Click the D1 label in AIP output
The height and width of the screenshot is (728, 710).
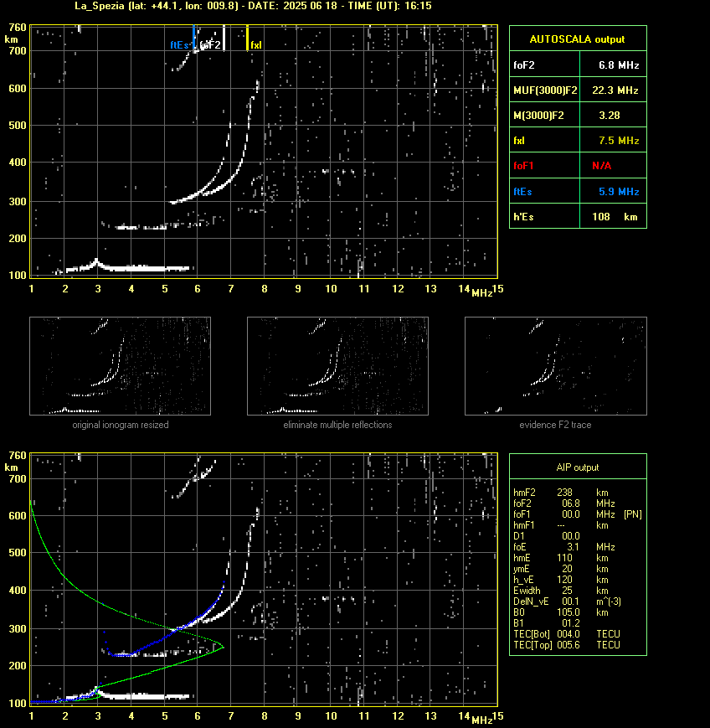tap(519, 536)
